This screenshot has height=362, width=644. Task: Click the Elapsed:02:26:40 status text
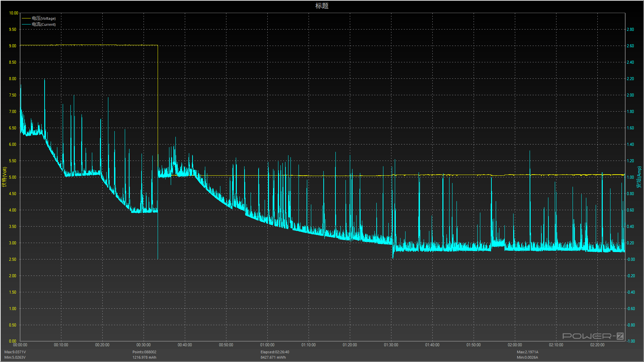pyautogui.click(x=275, y=352)
